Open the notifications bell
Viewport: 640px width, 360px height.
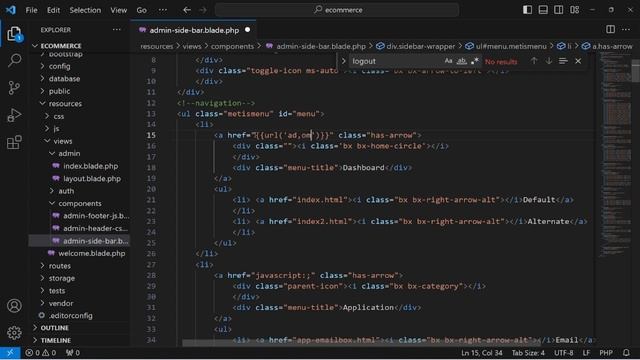coord(626,353)
